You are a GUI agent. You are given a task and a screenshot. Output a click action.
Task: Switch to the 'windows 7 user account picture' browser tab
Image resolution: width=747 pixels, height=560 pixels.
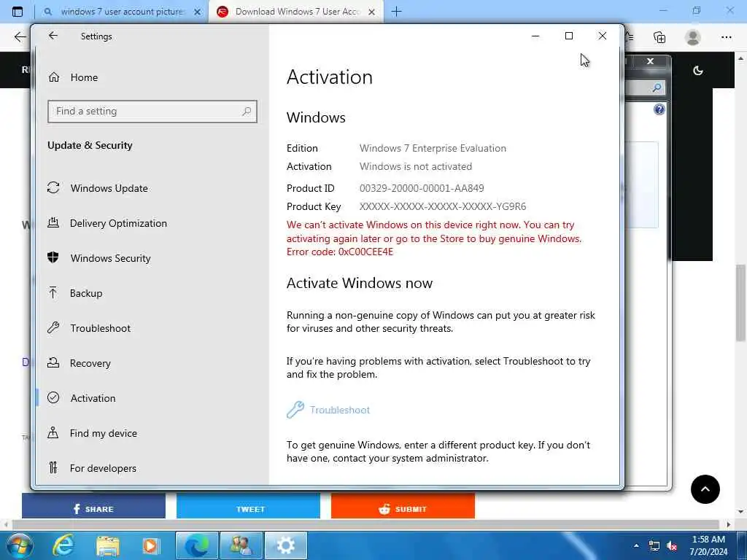122,12
